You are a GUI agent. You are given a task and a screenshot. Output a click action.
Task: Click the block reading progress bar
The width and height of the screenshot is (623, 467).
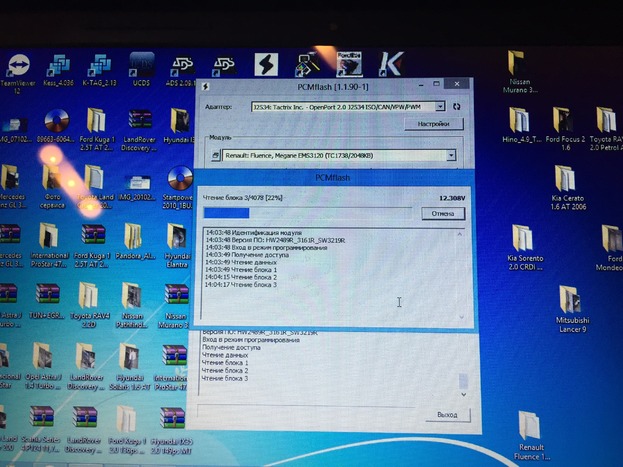tap(305, 213)
